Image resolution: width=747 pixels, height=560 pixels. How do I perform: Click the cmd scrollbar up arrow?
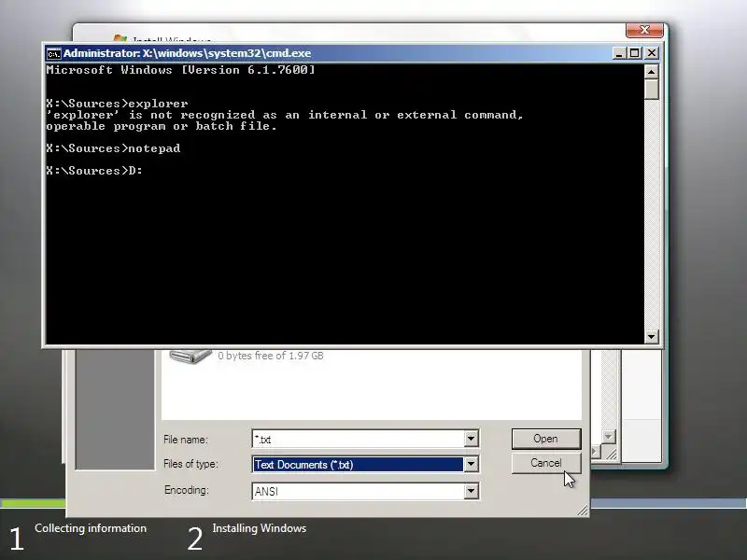click(x=651, y=72)
